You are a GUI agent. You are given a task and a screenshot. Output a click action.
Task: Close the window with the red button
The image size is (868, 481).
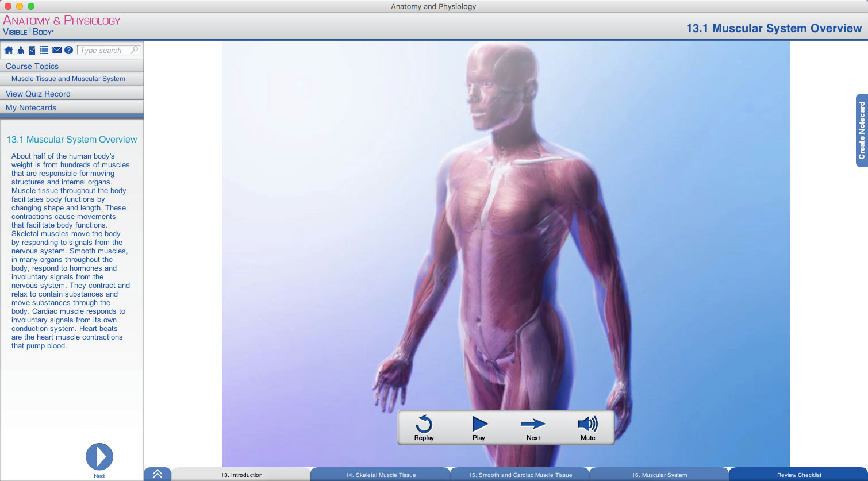click(x=8, y=6)
